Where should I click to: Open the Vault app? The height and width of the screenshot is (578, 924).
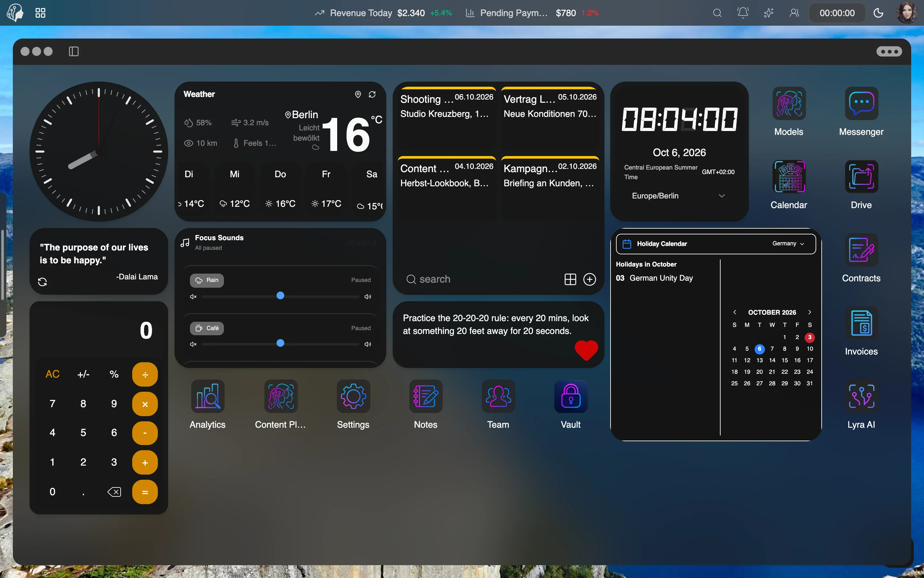pyautogui.click(x=571, y=396)
